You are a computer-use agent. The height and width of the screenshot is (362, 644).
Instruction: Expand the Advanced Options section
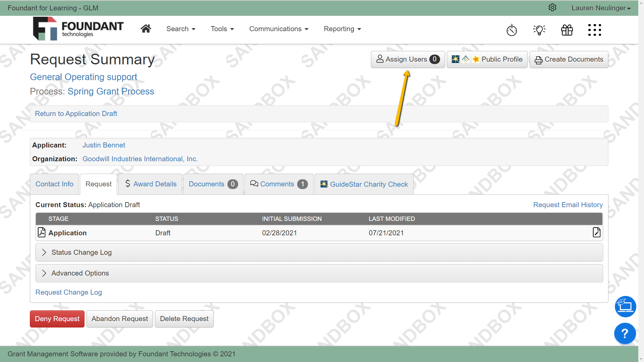point(319,273)
